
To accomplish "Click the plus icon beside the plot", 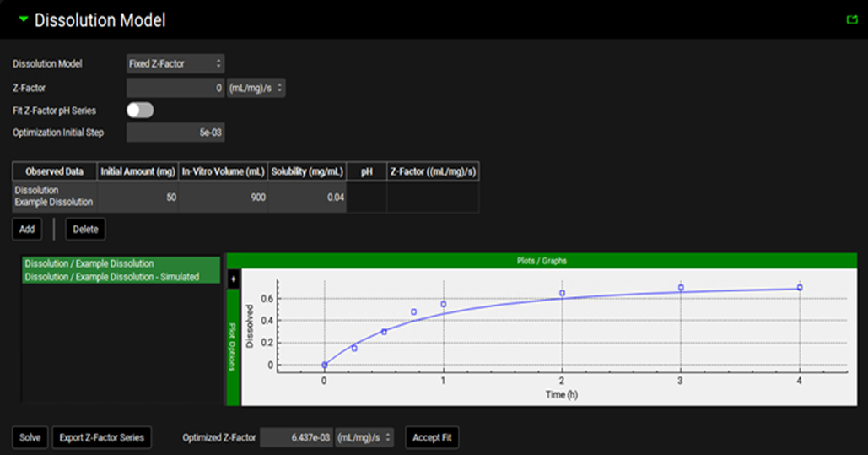I will click(234, 279).
